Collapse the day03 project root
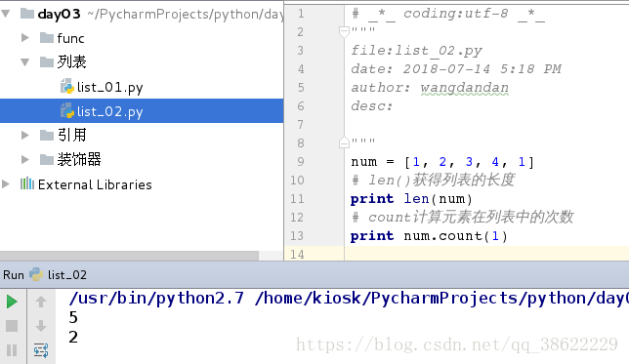Viewport: 629px width, 364px height. coord(6,14)
